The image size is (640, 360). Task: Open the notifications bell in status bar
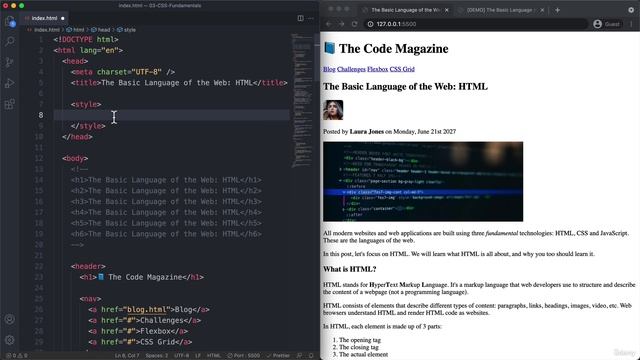pyautogui.click(x=311, y=356)
